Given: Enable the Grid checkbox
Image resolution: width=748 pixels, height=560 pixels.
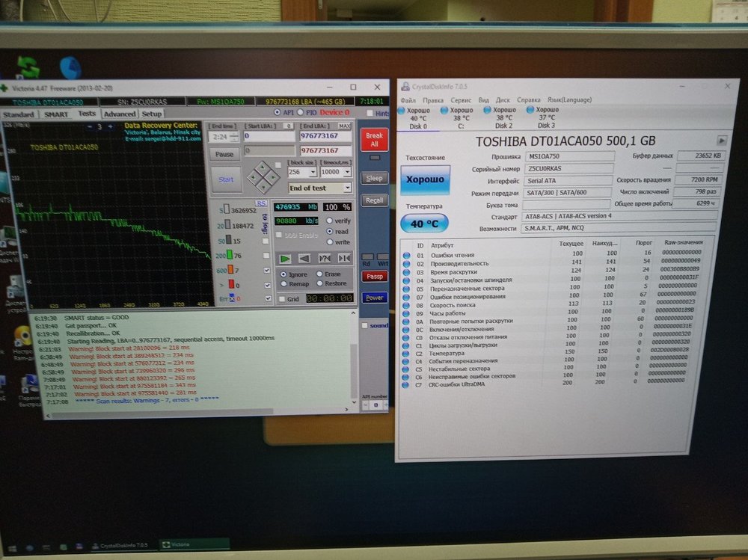Looking at the screenshot, I should 281,299.
